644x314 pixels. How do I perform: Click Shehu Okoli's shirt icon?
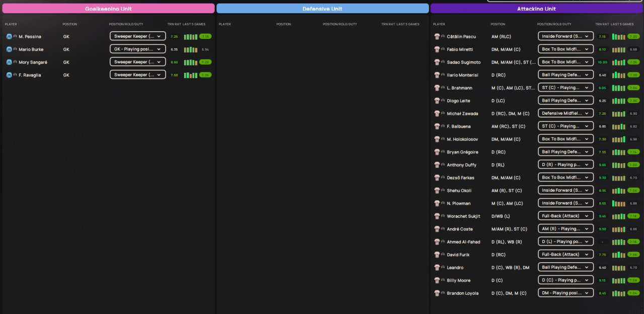[437, 190]
